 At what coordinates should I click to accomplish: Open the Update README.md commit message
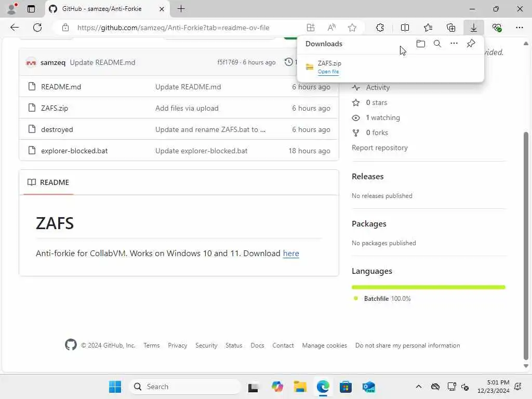[x=102, y=62]
